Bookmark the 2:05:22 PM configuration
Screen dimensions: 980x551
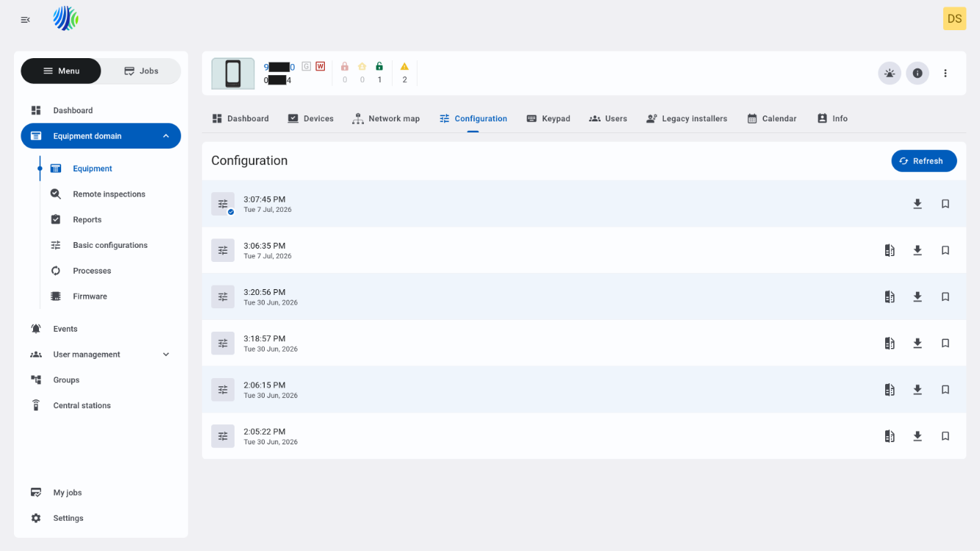point(945,436)
